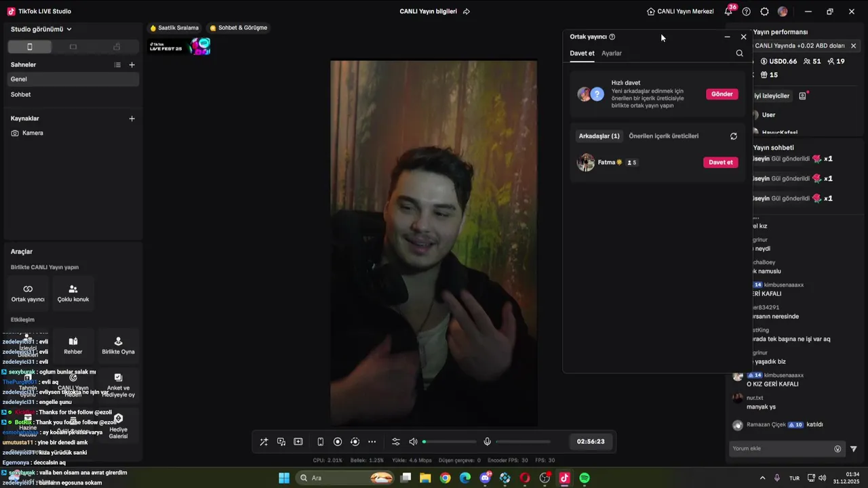Open the Hediye Galerisi tool
Image resolution: width=868 pixels, height=488 pixels.
pyautogui.click(x=118, y=426)
